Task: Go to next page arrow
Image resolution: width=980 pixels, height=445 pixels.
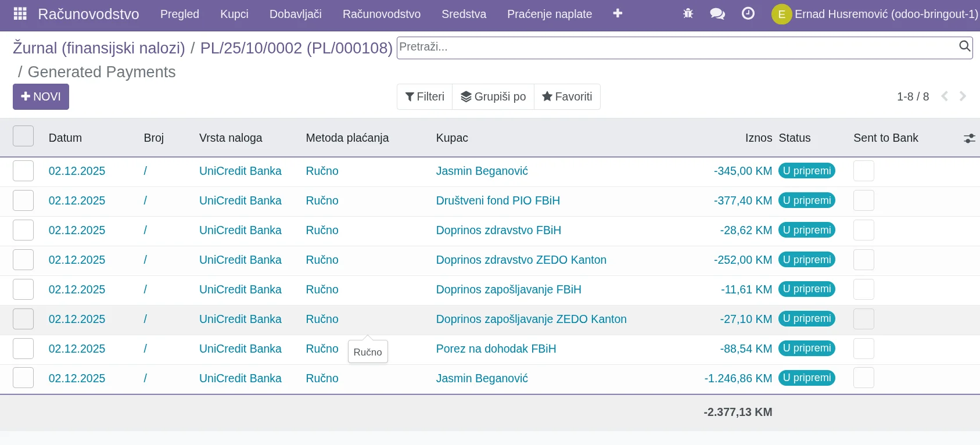Action: coord(963,96)
